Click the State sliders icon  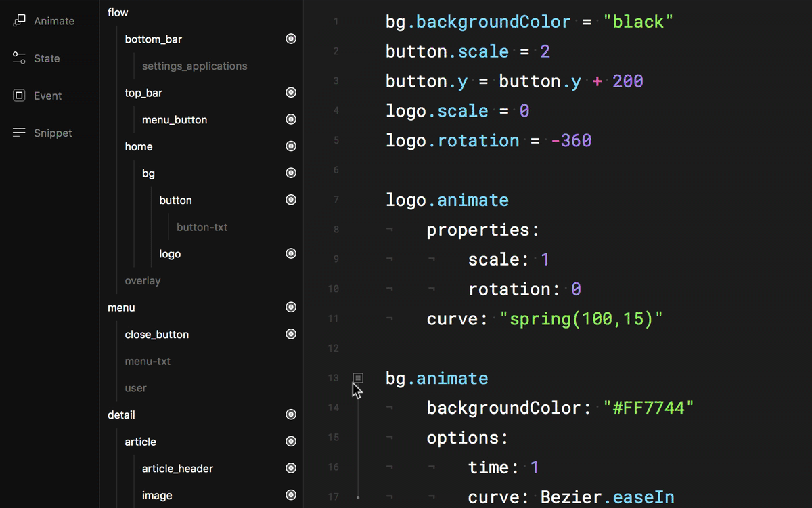click(x=19, y=58)
